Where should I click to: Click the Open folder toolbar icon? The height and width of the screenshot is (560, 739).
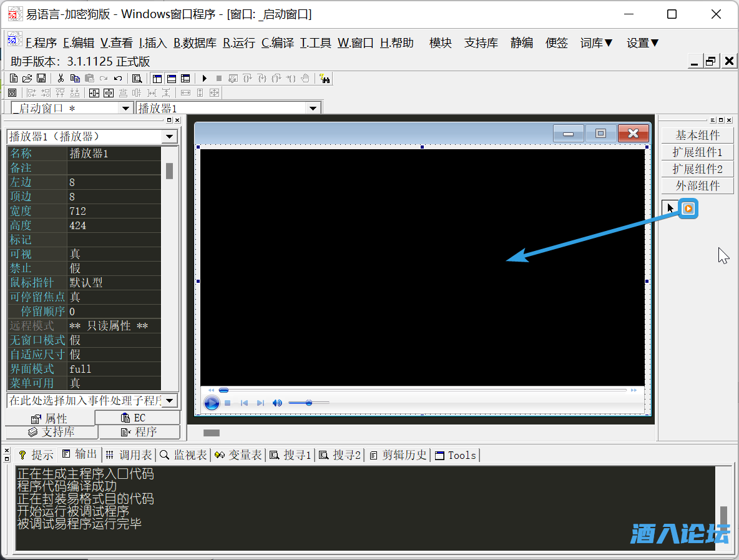pyautogui.click(x=27, y=78)
